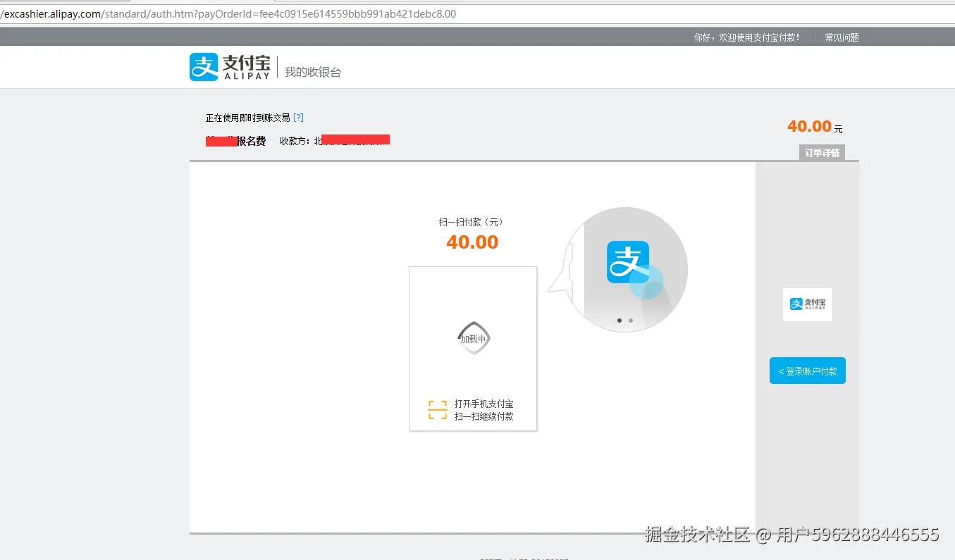Open 订单详情 order details tab
The image size is (955, 560).
click(x=822, y=153)
